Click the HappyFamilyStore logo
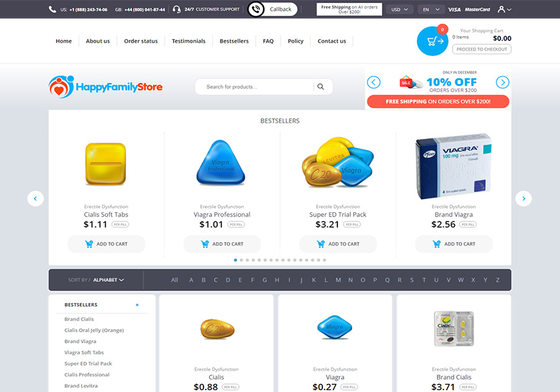 [x=105, y=86]
